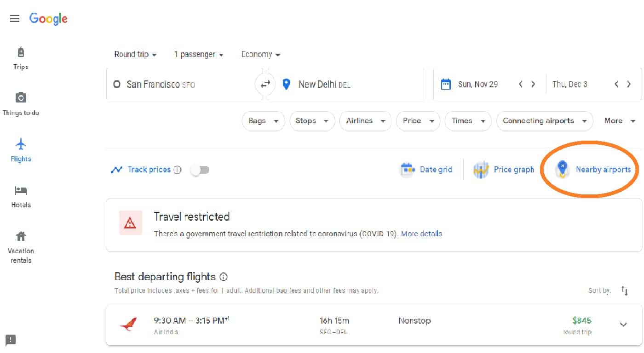This screenshot has height=353, width=644.
Task: Go to next return date
Action: pos(629,84)
